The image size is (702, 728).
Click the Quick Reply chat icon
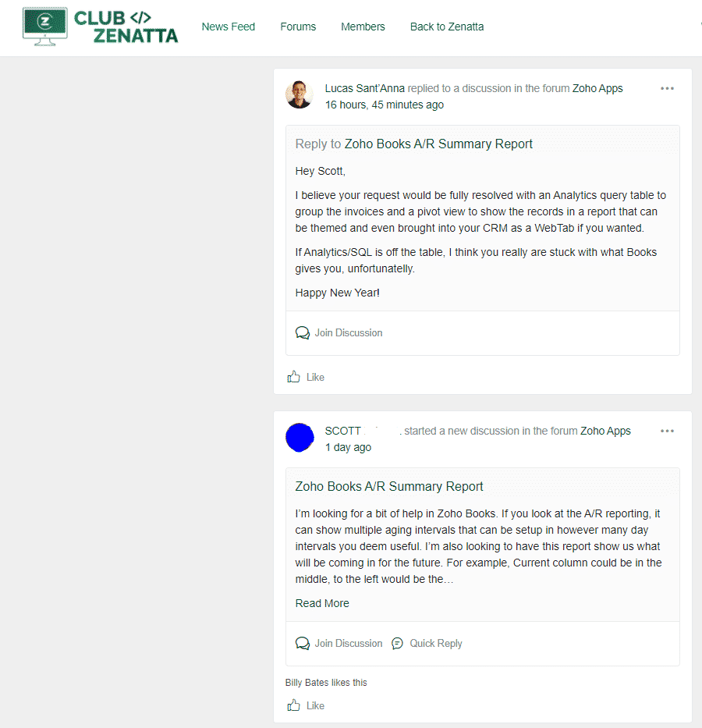click(x=397, y=644)
